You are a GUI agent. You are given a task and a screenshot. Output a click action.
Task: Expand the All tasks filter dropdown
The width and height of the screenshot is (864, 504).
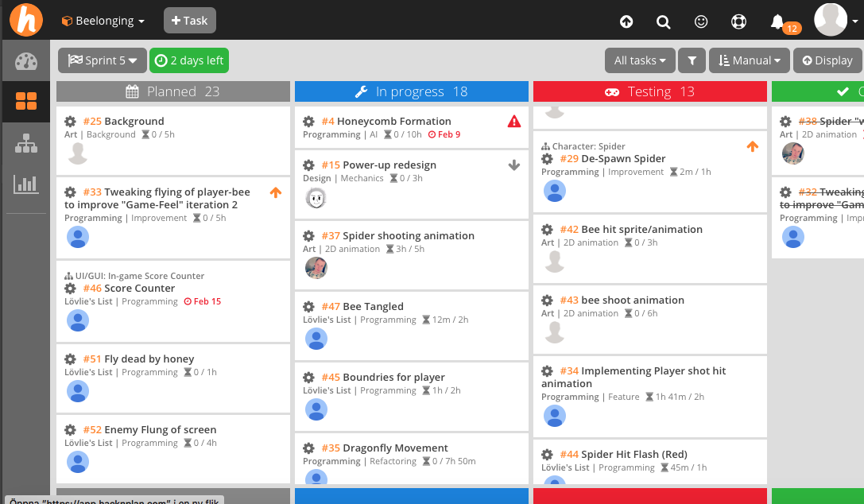[640, 60]
